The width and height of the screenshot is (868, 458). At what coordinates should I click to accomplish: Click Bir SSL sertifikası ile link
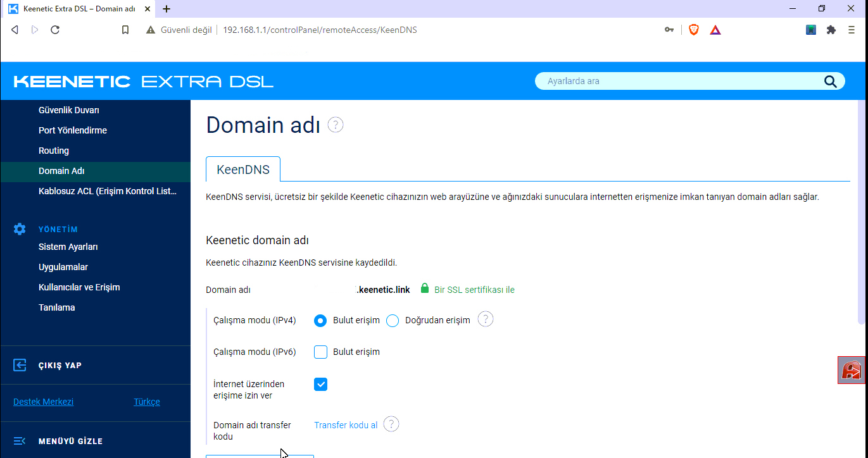(x=474, y=290)
